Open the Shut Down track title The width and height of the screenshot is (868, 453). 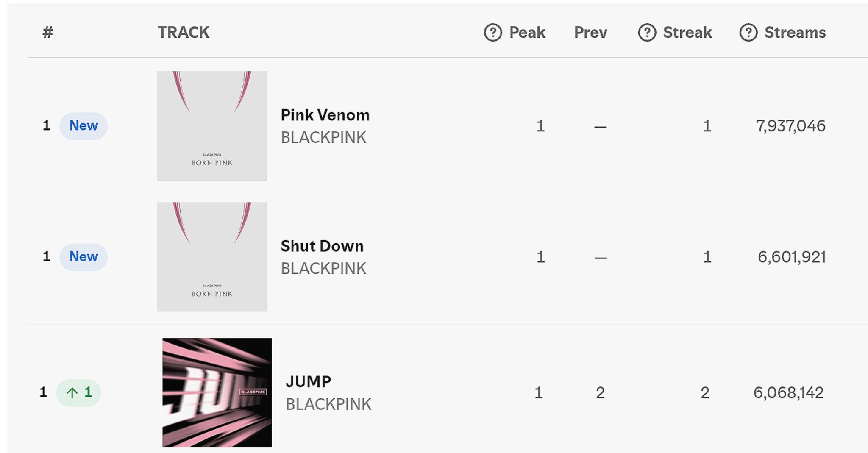click(322, 246)
